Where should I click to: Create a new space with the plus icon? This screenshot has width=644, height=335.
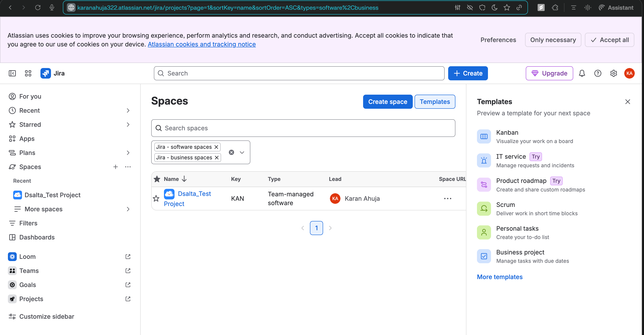115,167
